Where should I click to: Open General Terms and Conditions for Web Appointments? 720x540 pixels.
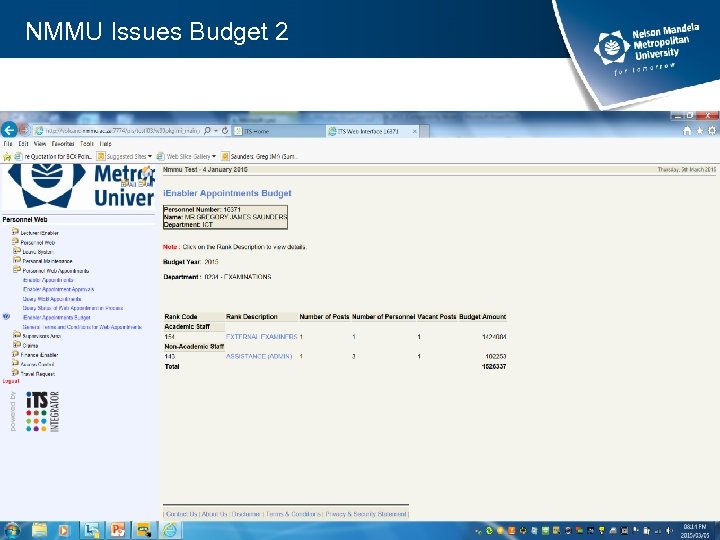82,327
